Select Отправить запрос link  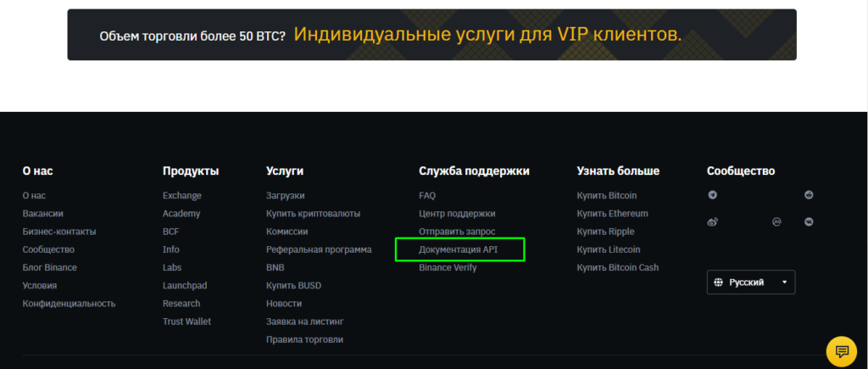tap(457, 232)
